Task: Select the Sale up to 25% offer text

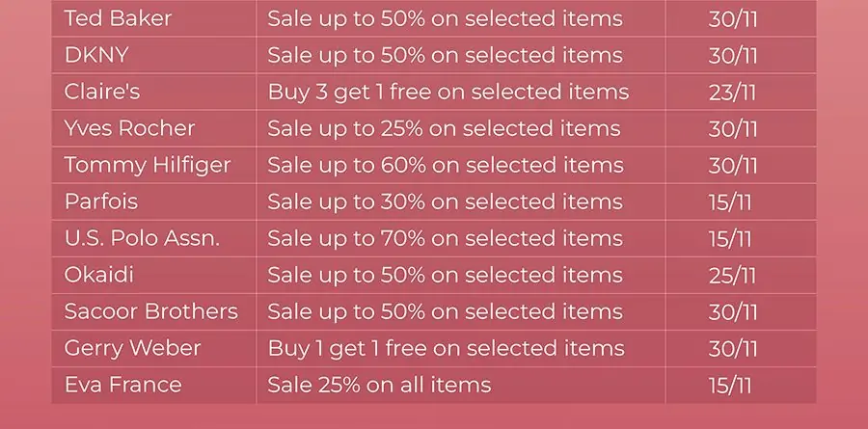Action: (444, 128)
